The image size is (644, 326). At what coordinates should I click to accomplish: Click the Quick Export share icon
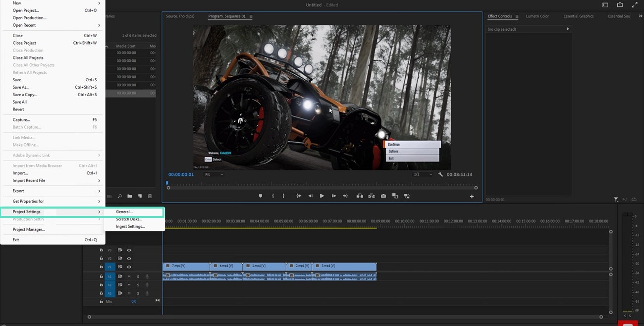click(620, 5)
